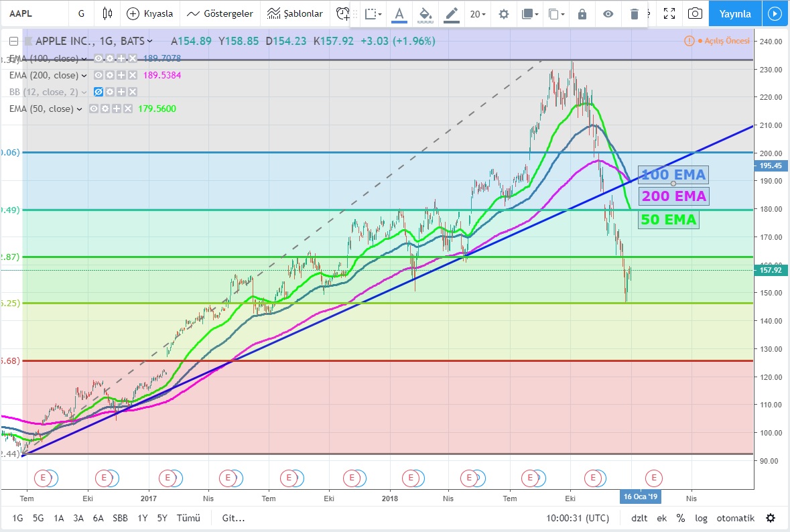Viewport: 790px width, 532px height.
Task: Open drawing settings gear in floating toolbar
Action: 504,14
